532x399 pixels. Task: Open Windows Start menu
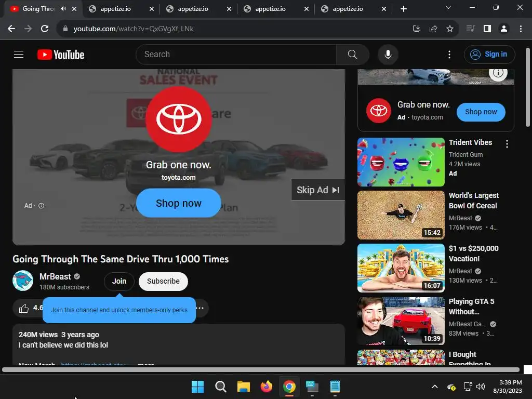197,387
